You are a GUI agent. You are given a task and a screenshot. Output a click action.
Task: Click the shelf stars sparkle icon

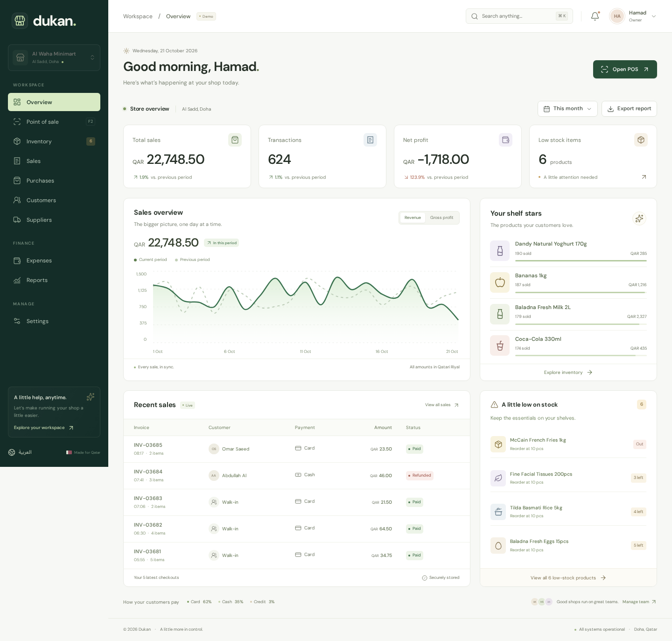[x=639, y=218]
